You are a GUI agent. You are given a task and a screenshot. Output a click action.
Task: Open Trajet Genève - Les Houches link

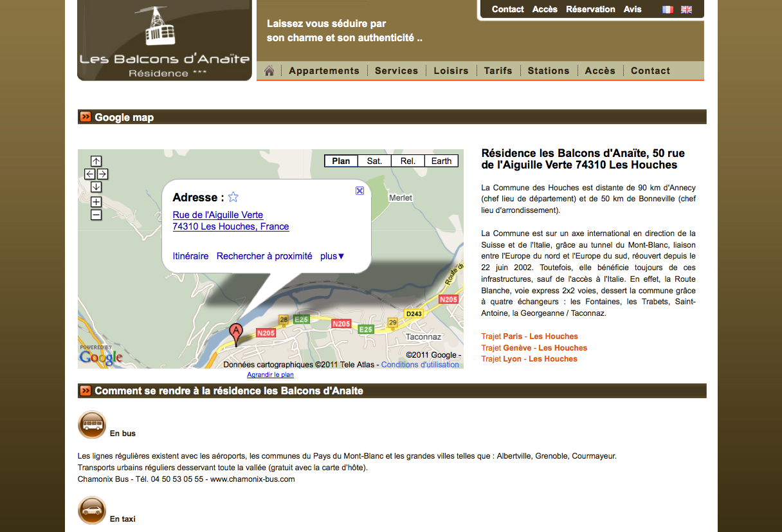coord(534,348)
